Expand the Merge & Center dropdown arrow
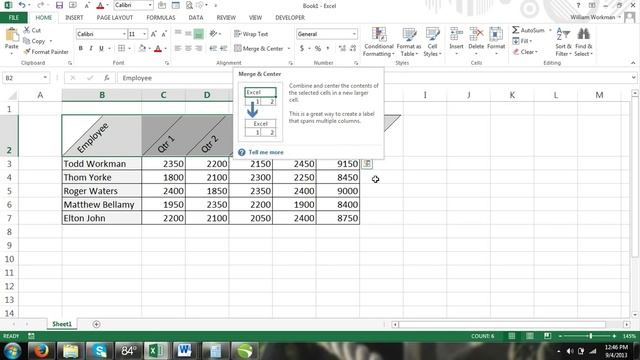The height and width of the screenshot is (360, 640). 289,49
